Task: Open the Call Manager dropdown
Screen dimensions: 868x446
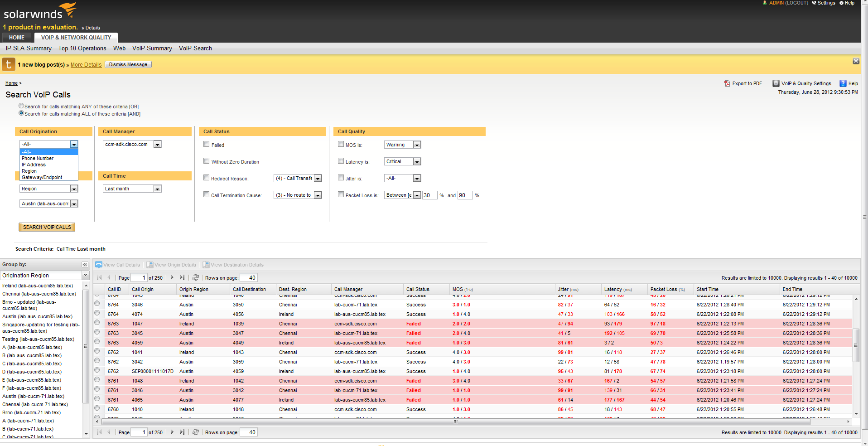Action: pyautogui.click(x=157, y=145)
